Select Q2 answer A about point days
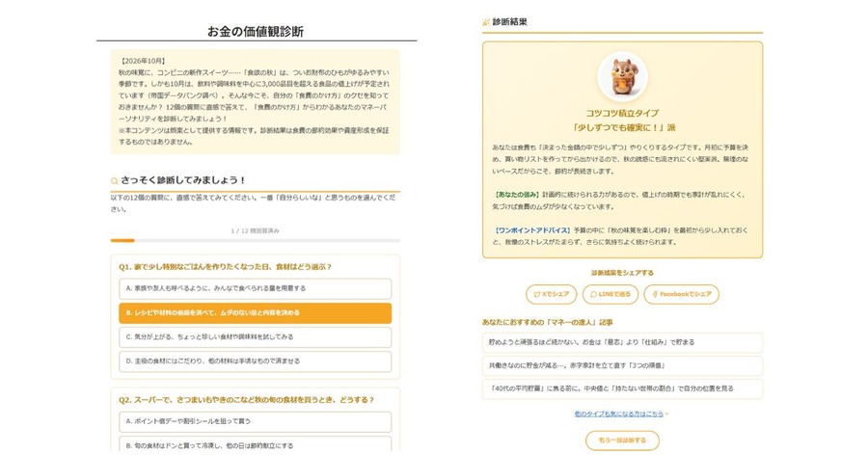The height and width of the screenshot is (455, 868). tap(256, 421)
